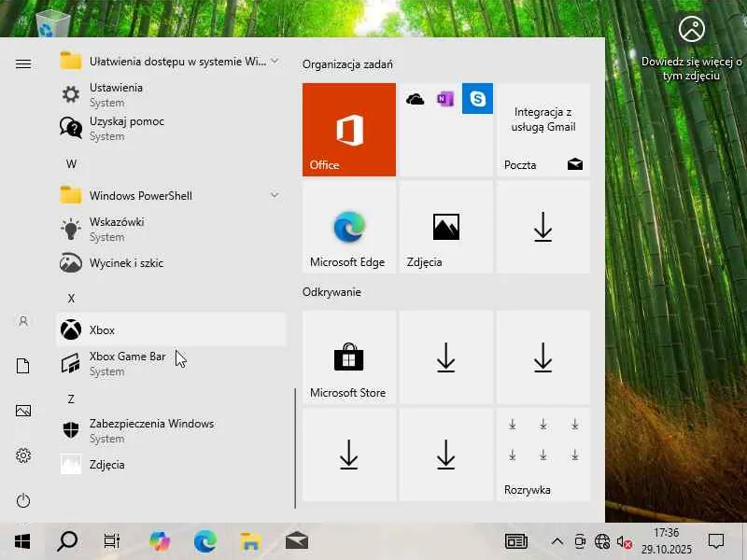
Task: Click download tile below Microsoft Store
Action: pyautogui.click(x=348, y=455)
